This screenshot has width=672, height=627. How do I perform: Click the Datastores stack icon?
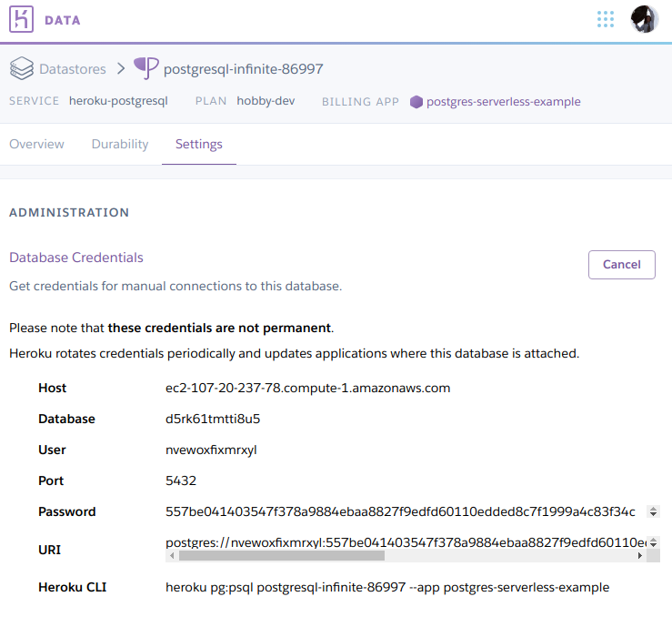coord(22,68)
